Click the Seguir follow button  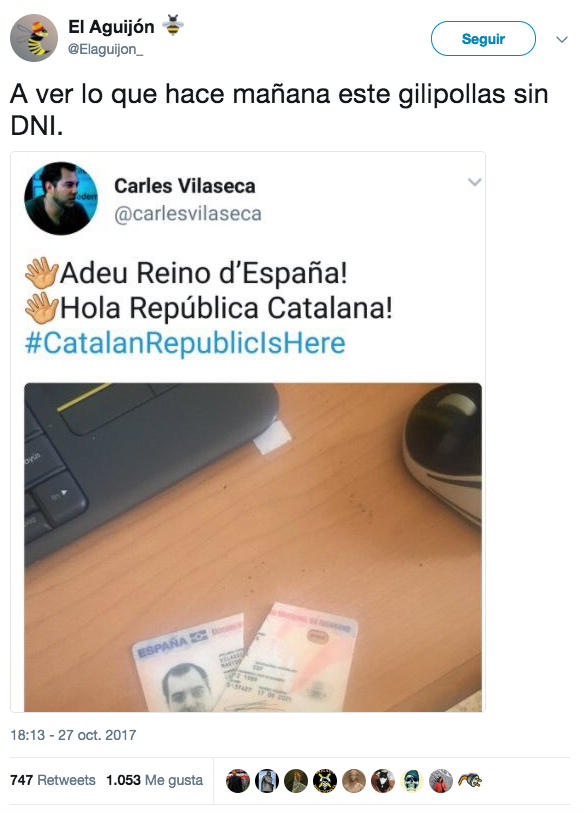pyautogui.click(x=483, y=38)
